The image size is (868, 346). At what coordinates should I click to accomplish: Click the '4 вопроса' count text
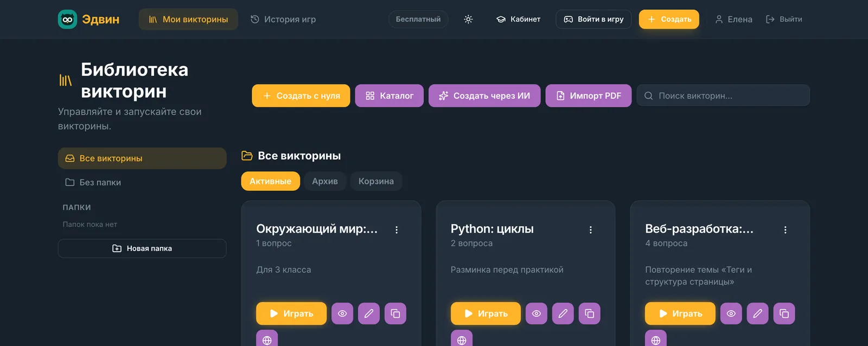click(x=666, y=244)
